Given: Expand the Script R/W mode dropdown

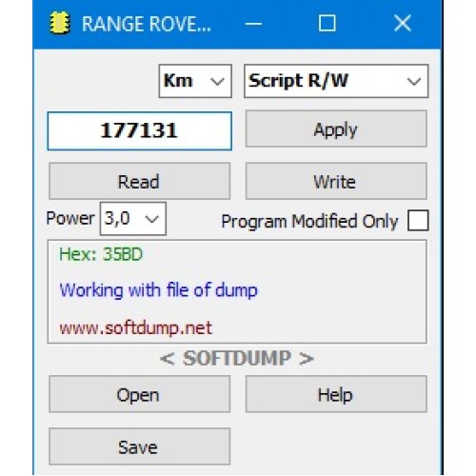Looking at the screenshot, I should [x=336, y=81].
